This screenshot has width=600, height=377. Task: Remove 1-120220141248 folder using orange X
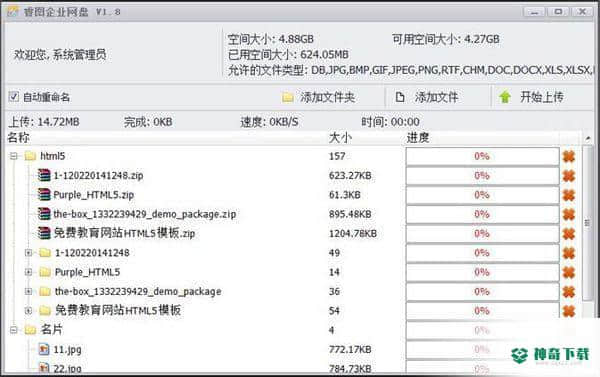point(569,253)
